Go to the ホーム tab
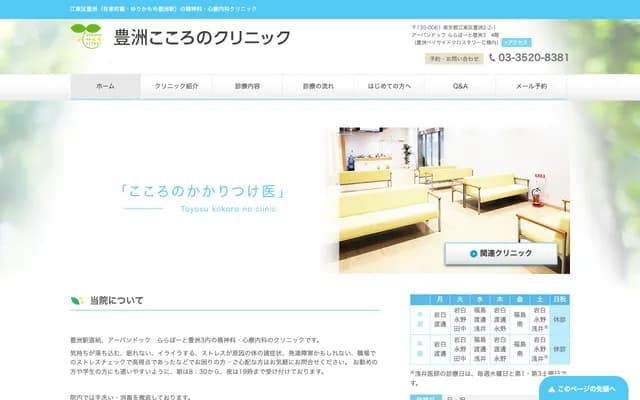640x400 pixels. pos(105,87)
